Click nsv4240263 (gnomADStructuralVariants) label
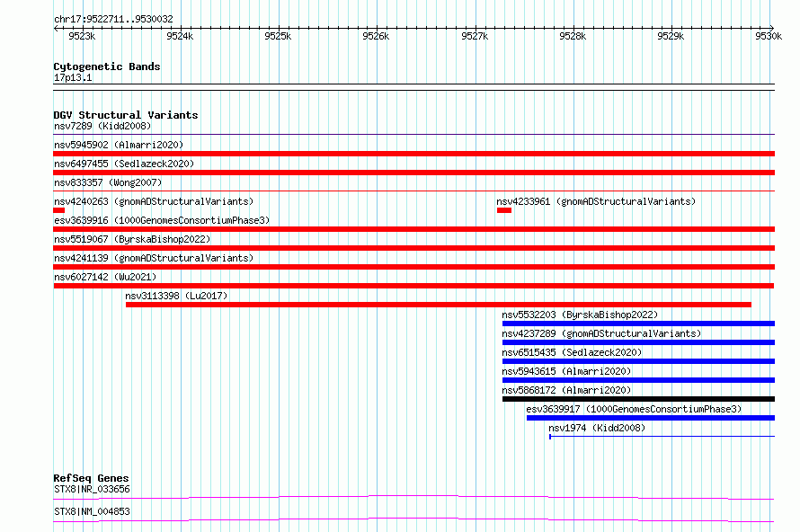The width and height of the screenshot is (800, 532). (x=154, y=201)
